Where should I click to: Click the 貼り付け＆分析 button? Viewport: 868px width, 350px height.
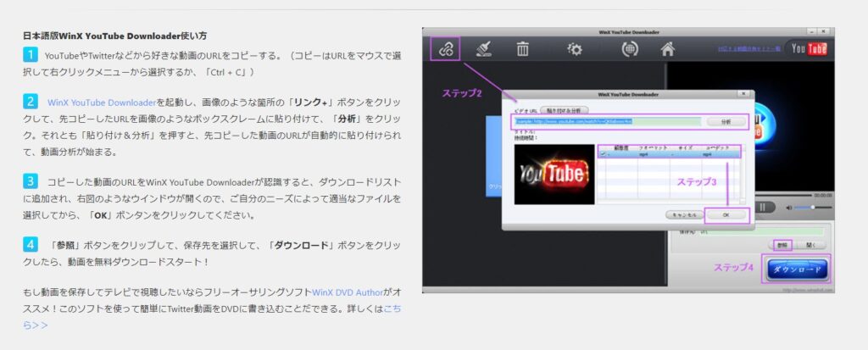(565, 110)
